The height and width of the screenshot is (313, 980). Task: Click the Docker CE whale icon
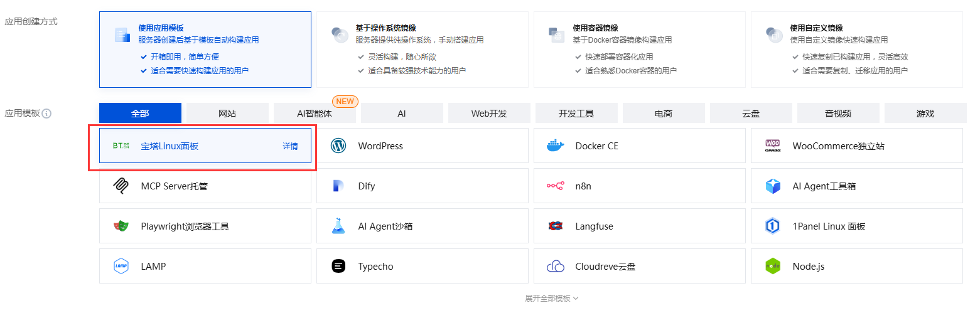(x=556, y=146)
